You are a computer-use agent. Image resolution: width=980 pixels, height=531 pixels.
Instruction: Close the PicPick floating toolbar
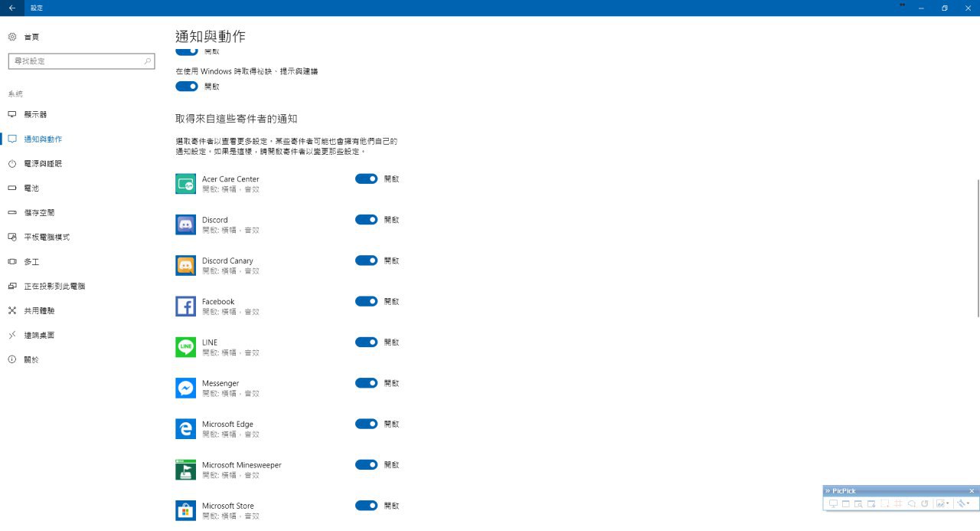pos(972,491)
